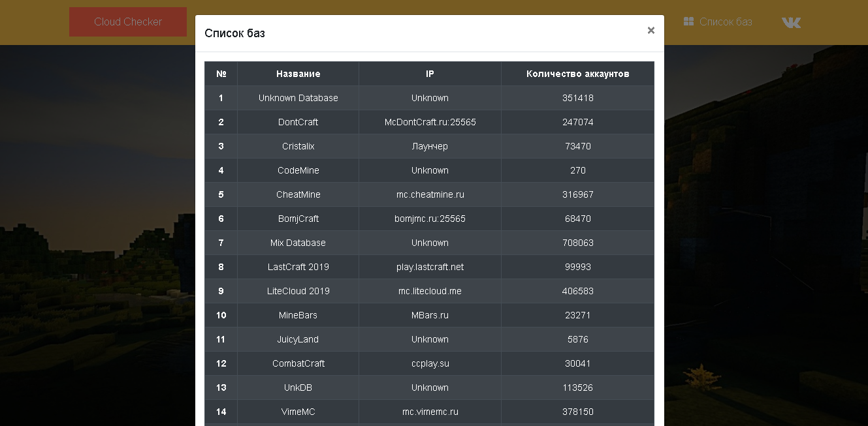
Task: Click the IP column header
Action: click(430, 74)
